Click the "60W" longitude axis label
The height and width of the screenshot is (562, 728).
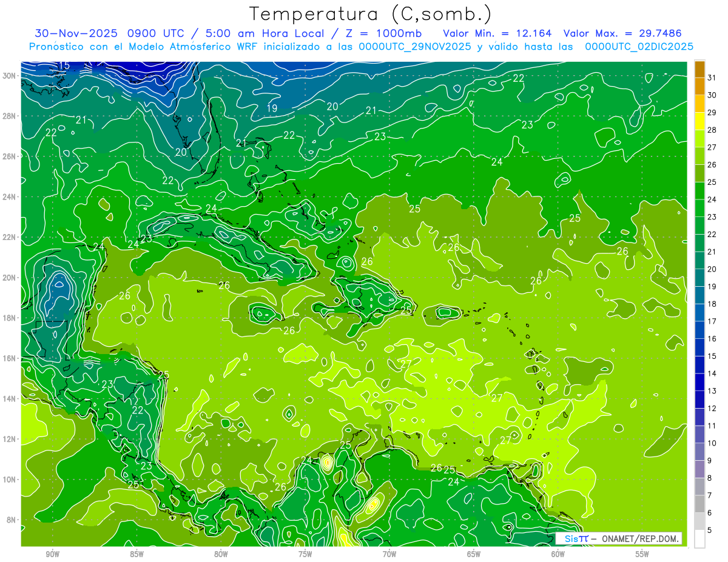tap(558, 554)
